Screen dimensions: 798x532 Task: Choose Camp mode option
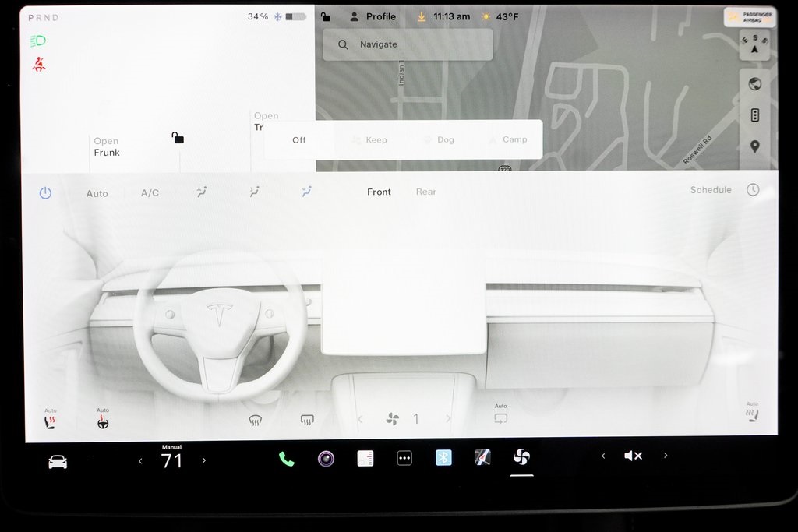(x=507, y=140)
